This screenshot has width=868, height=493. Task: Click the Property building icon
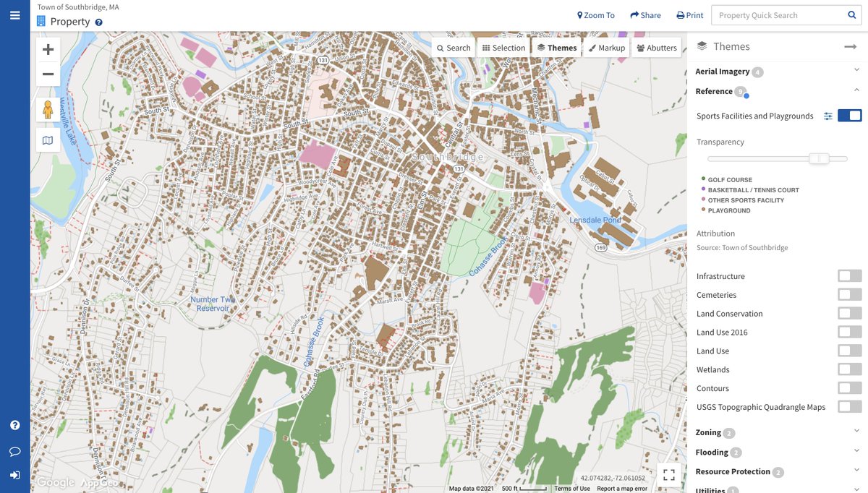pyautogui.click(x=41, y=22)
